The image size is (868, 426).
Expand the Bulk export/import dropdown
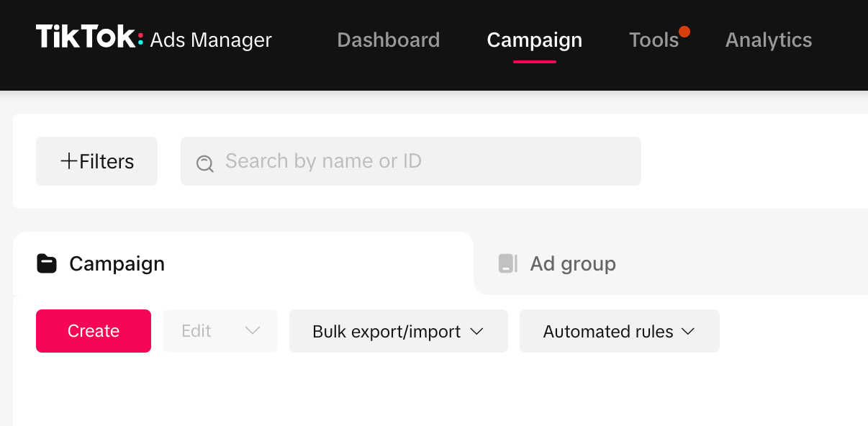click(476, 332)
